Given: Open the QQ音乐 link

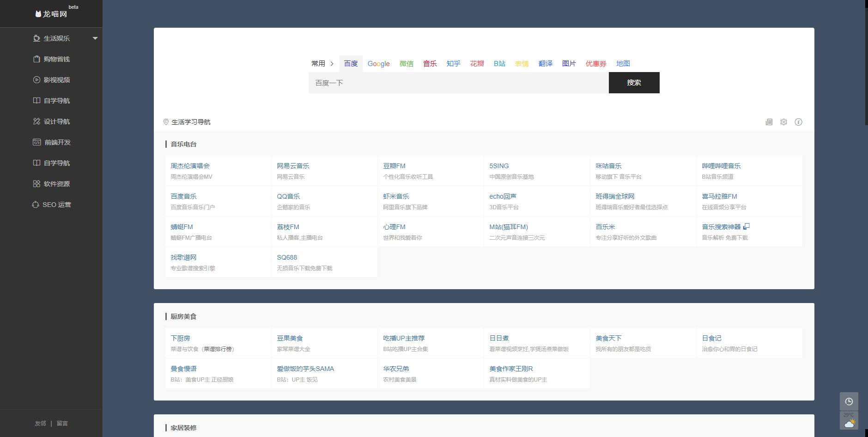Looking at the screenshot, I should click(288, 196).
